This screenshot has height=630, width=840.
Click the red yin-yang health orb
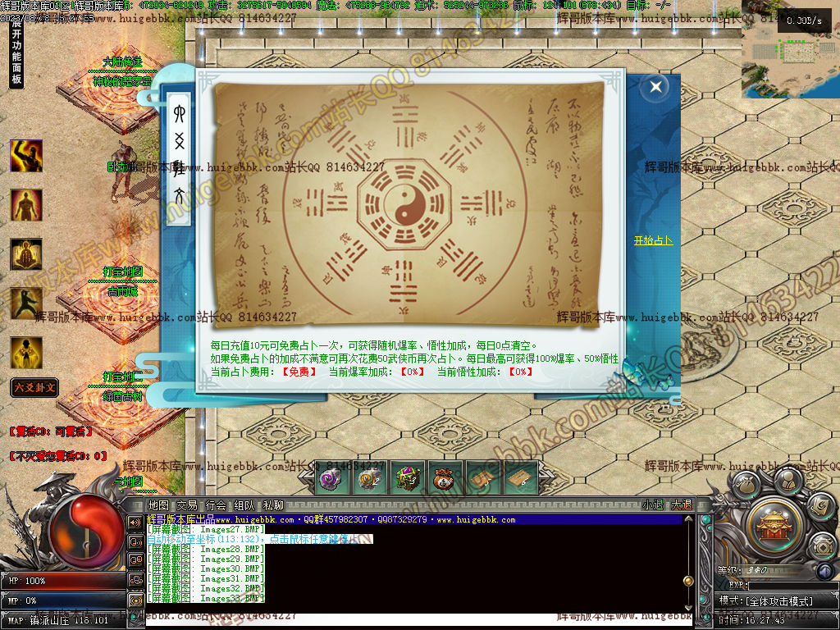89,531
